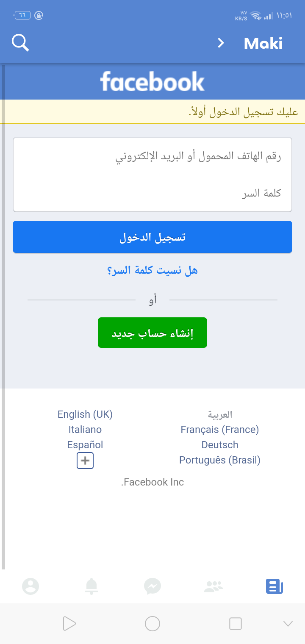The height and width of the screenshot is (644, 305).
Task: Switch language to English (UK)
Action: [x=85, y=414]
